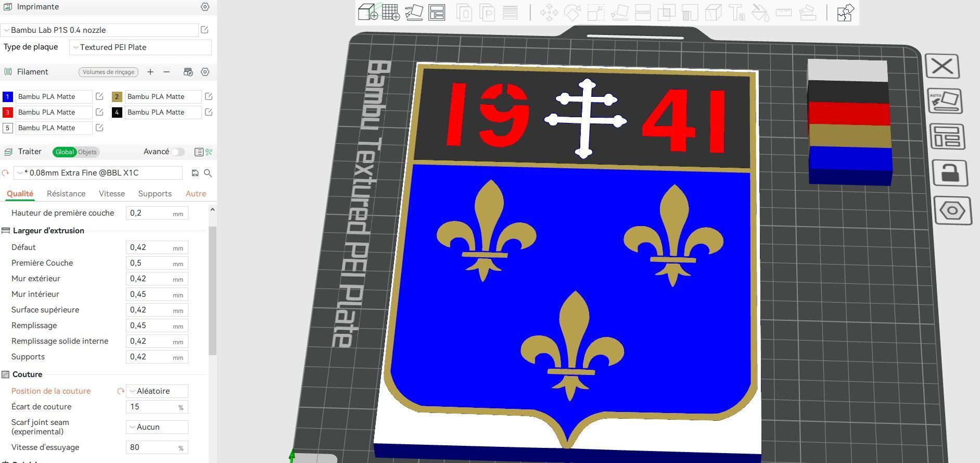This screenshot has height=463, width=980.
Task: Open filament 5 material dropdown
Action: coord(54,128)
